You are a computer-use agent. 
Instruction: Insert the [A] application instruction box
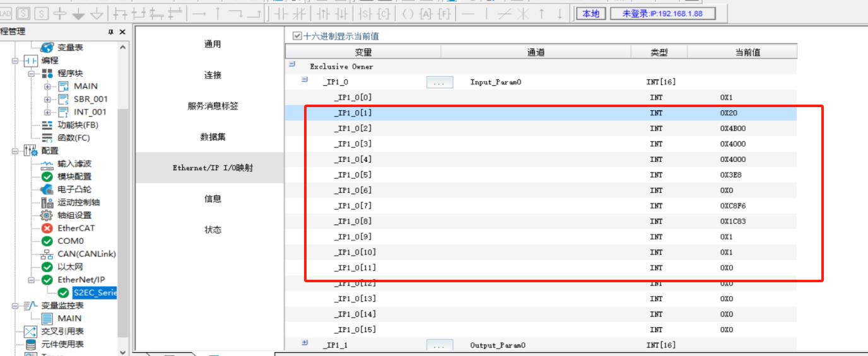click(426, 14)
